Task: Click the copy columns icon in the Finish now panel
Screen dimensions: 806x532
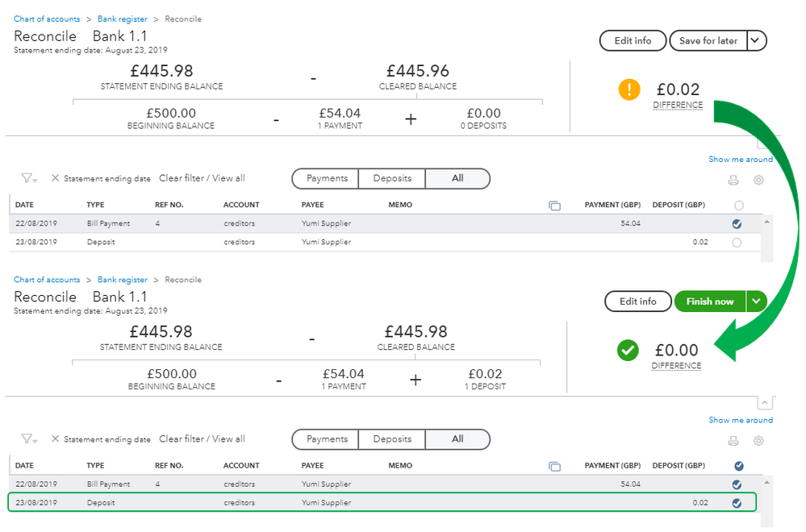Action: [554, 467]
